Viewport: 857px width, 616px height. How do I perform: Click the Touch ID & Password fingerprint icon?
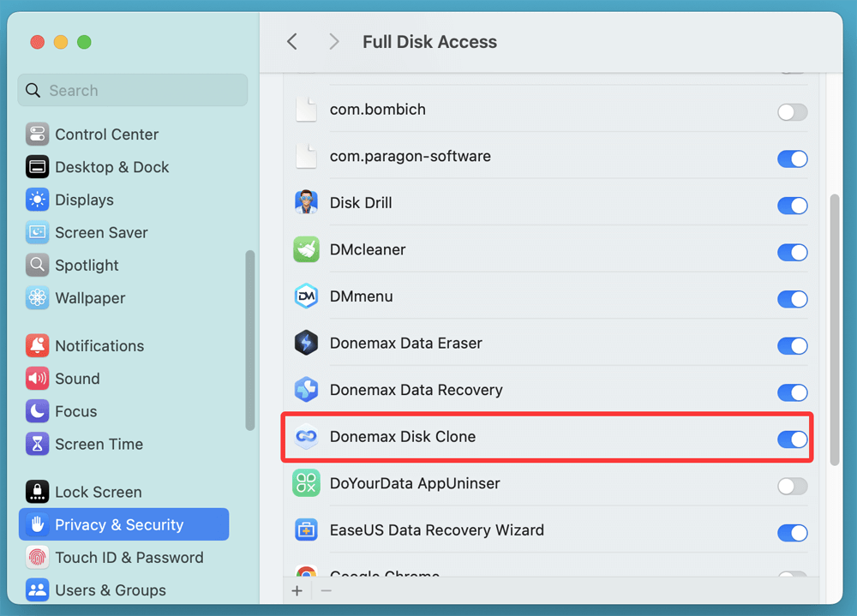[37, 557]
